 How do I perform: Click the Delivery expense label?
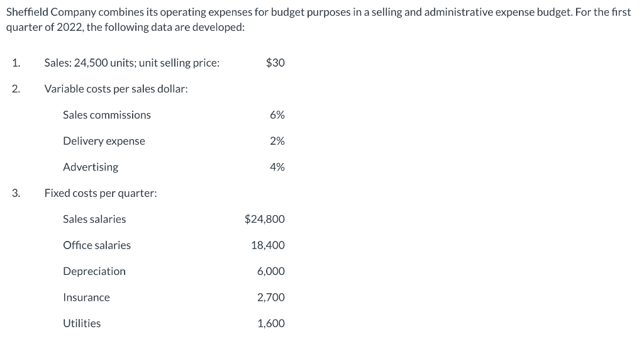104,142
